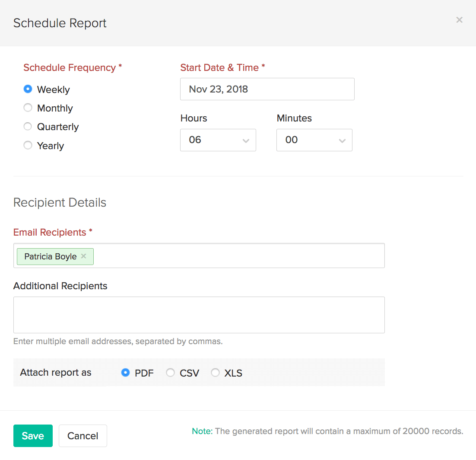Pick the Yearly frequency option

click(x=28, y=145)
